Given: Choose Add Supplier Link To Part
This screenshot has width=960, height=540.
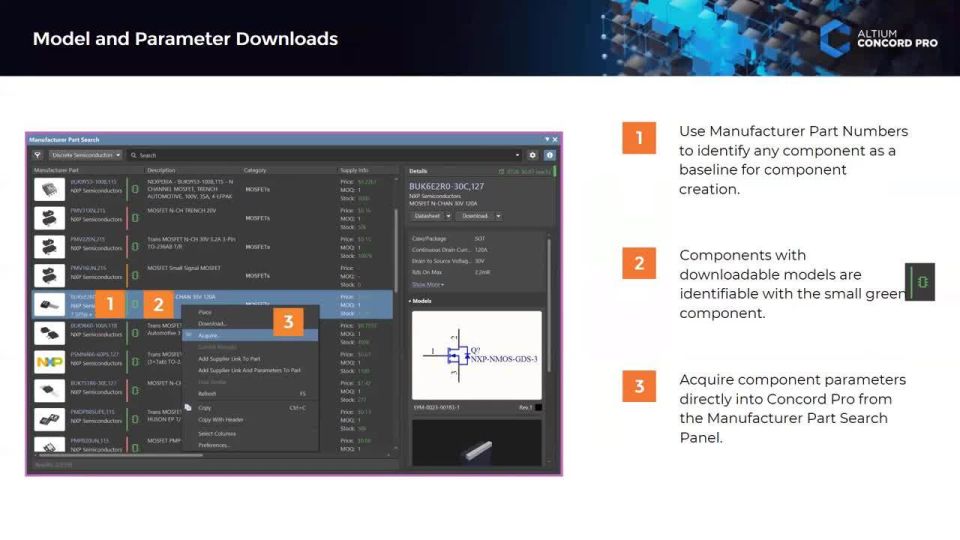Looking at the screenshot, I should click(229, 359).
